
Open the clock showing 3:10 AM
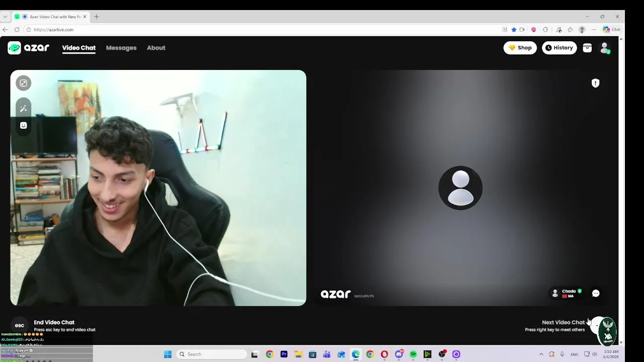611,354
